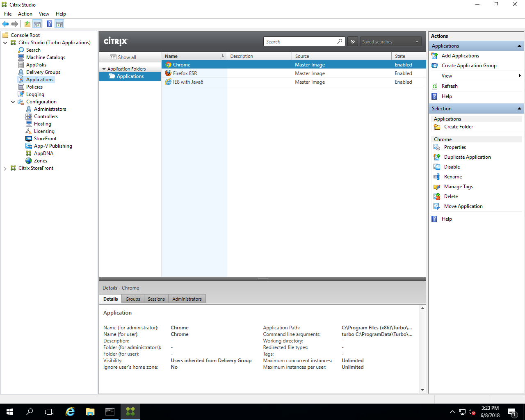Open the Action menu
This screenshot has width=525, height=420.
point(25,14)
